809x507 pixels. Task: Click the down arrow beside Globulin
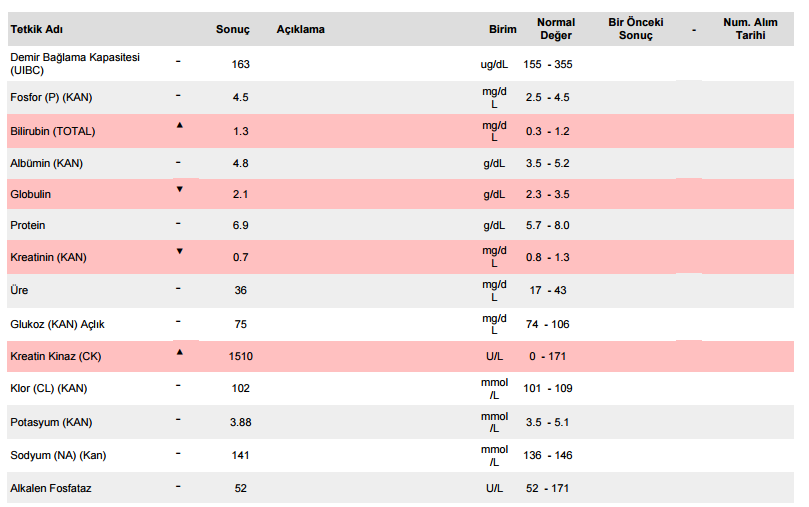tap(180, 189)
